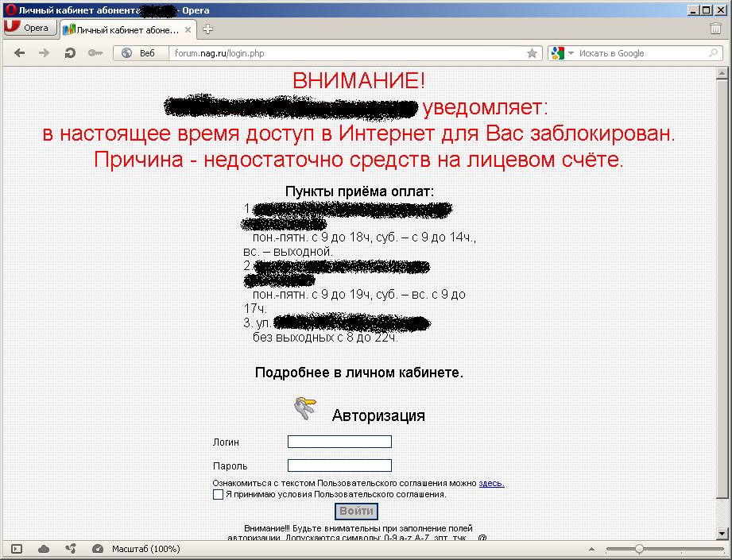The image size is (732, 560).
Task: Click the Пункты приёма оплат heading
Action: [359, 191]
